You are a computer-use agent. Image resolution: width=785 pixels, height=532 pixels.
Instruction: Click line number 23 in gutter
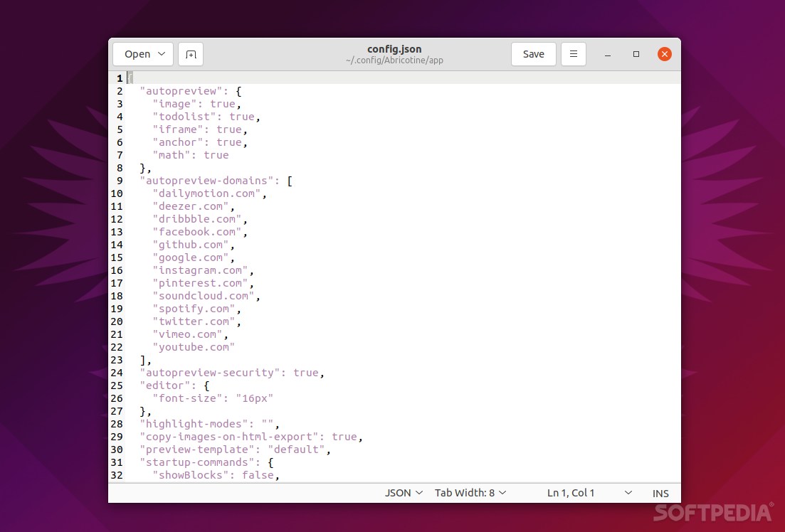(x=117, y=361)
